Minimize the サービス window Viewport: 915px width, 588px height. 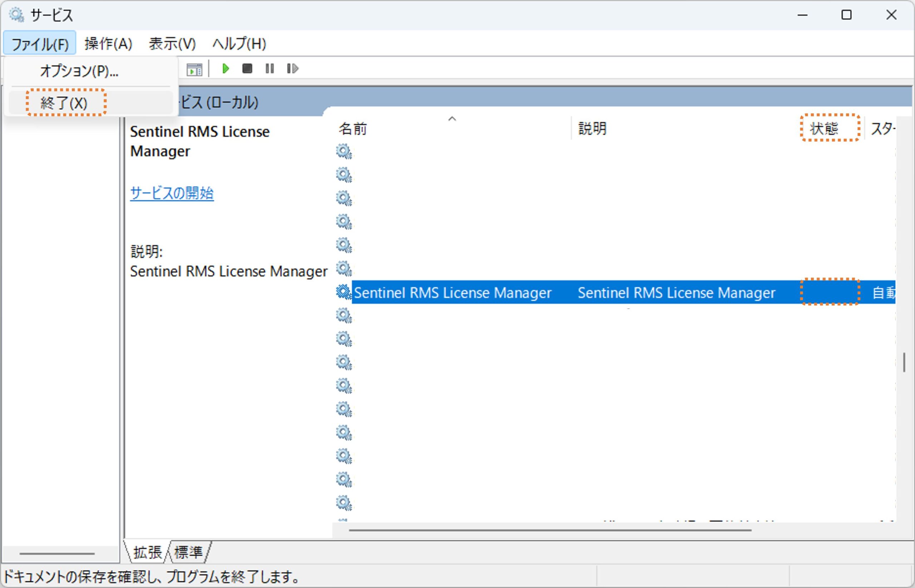[803, 15]
